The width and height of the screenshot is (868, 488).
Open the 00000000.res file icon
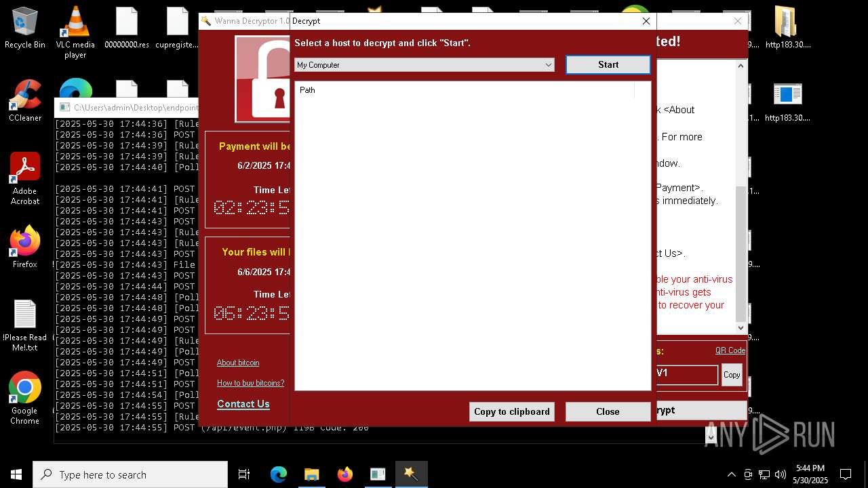127,28
